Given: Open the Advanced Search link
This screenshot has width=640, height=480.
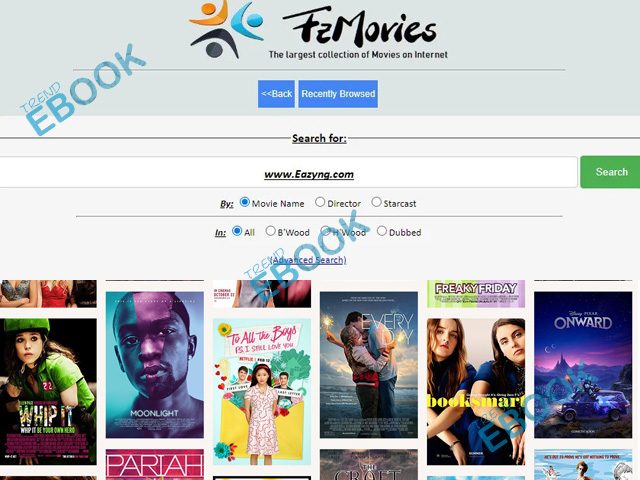Looking at the screenshot, I should 308,260.
